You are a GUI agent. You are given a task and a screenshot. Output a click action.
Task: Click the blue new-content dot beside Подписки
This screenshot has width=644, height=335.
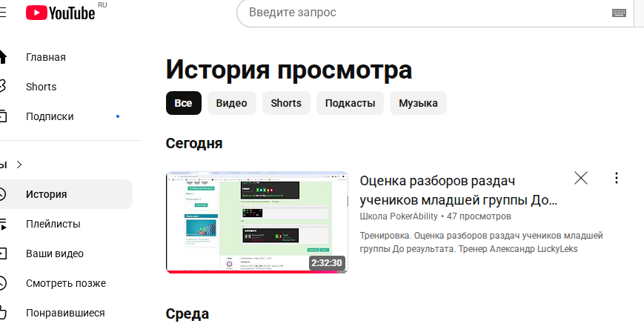pos(118,116)
